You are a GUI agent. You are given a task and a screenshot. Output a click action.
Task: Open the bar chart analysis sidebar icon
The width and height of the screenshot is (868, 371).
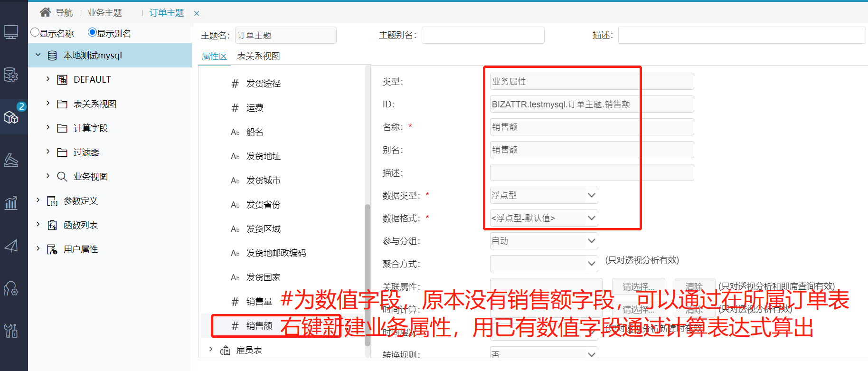tap(11, 203)
